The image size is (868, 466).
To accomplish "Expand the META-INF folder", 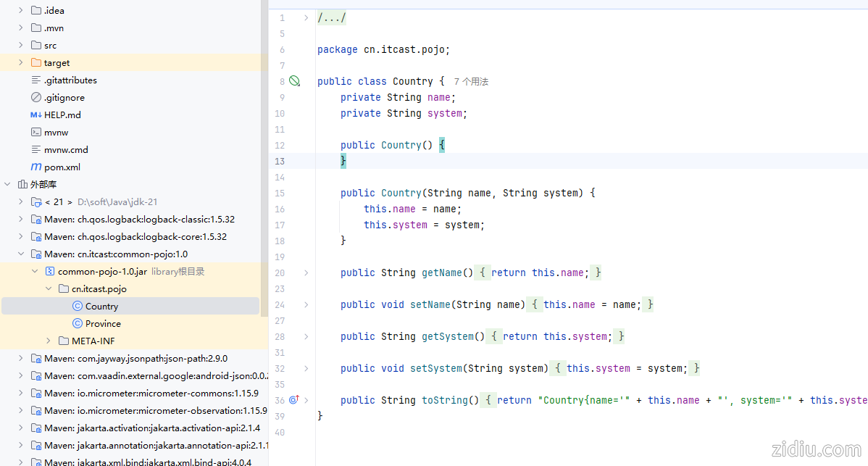I will [x=49, y=341].
